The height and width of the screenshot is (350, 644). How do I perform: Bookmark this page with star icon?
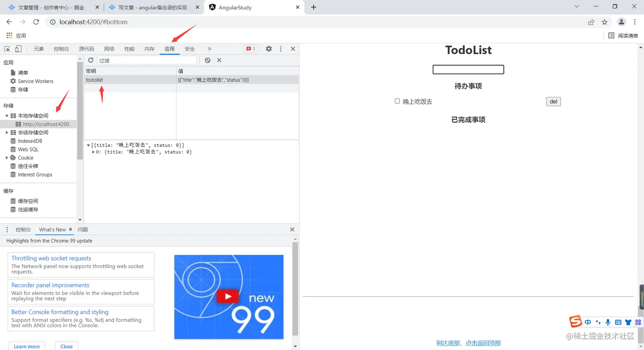[604, 22]
